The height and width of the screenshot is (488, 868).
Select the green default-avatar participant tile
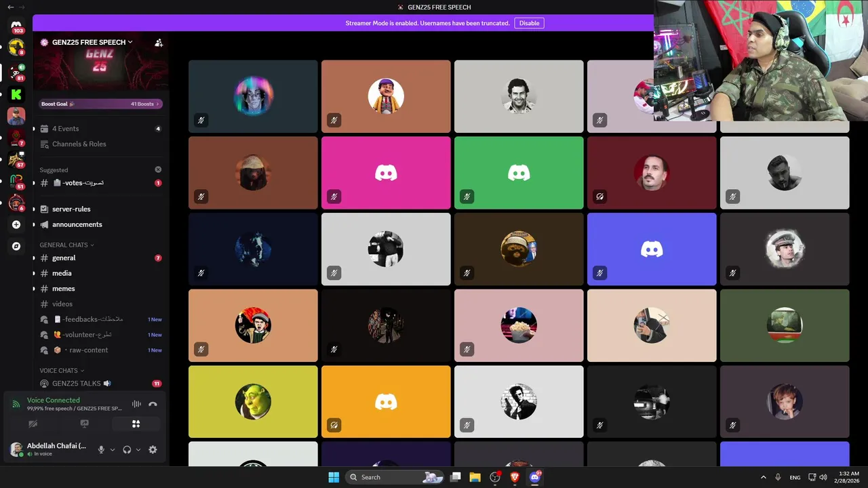coord(519,173)
